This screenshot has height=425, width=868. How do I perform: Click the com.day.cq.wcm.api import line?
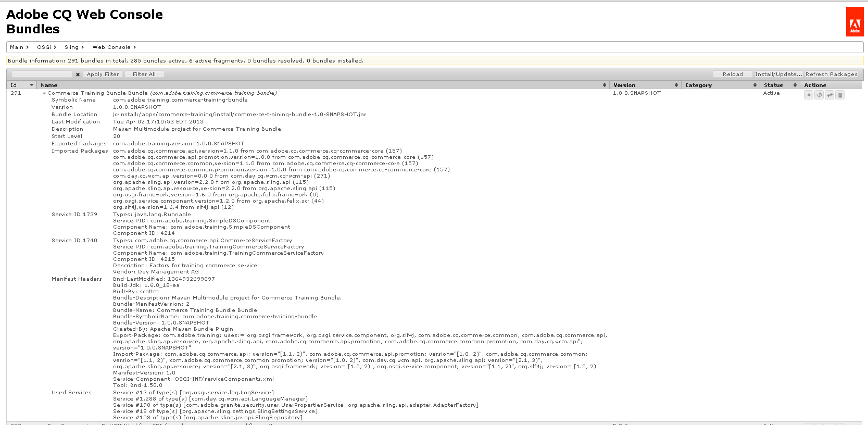[221, 176]
